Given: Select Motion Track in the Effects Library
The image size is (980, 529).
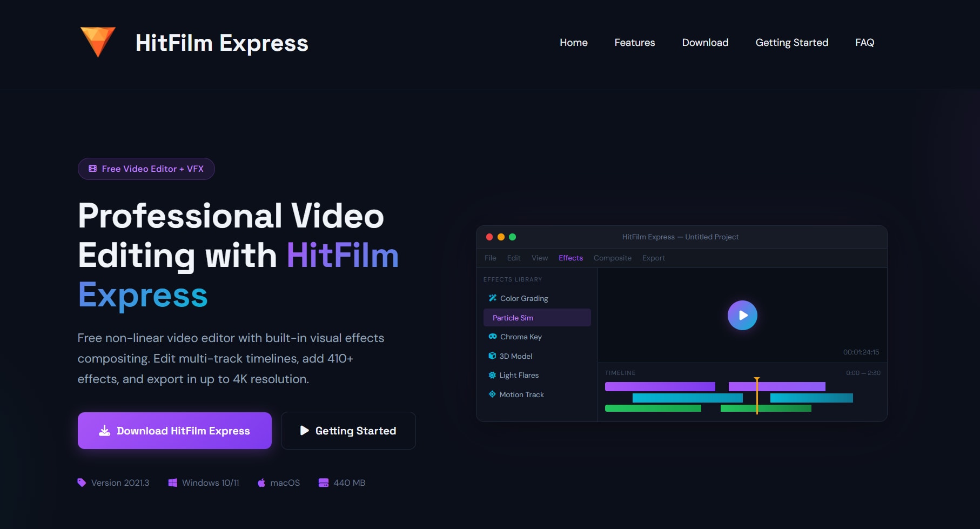Looking at the screenshot, I should click(x=537, y=394).
